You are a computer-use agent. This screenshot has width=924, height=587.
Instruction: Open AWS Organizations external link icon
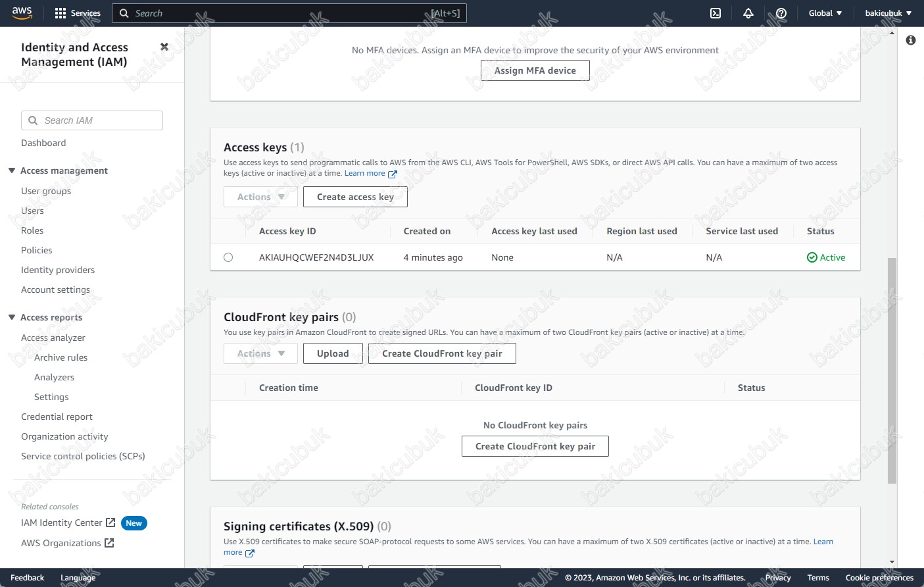pos(109,543)
